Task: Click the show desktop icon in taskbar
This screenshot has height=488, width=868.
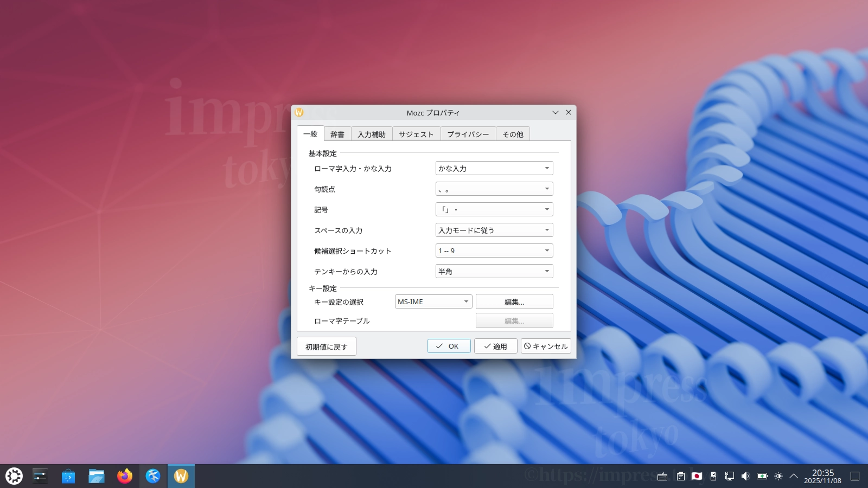Action: (x=855, y=476)
